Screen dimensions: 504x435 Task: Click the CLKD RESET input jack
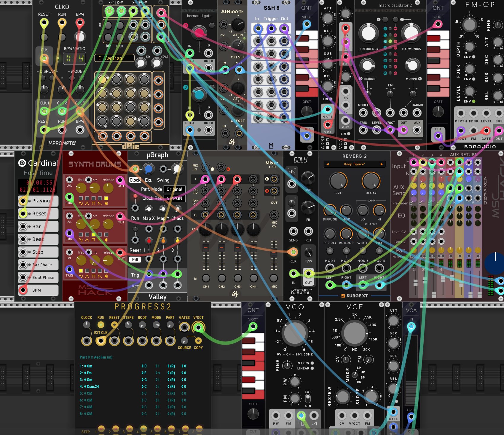coord(44,23)
